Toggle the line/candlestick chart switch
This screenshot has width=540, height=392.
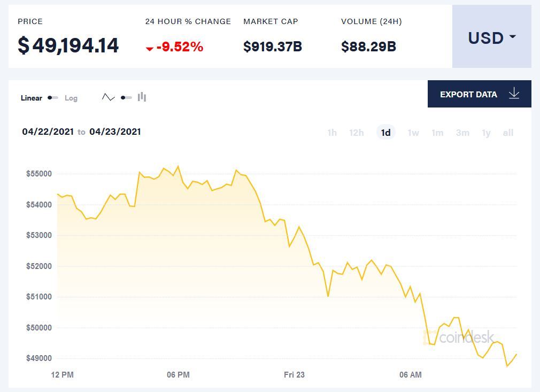(126, 98)
